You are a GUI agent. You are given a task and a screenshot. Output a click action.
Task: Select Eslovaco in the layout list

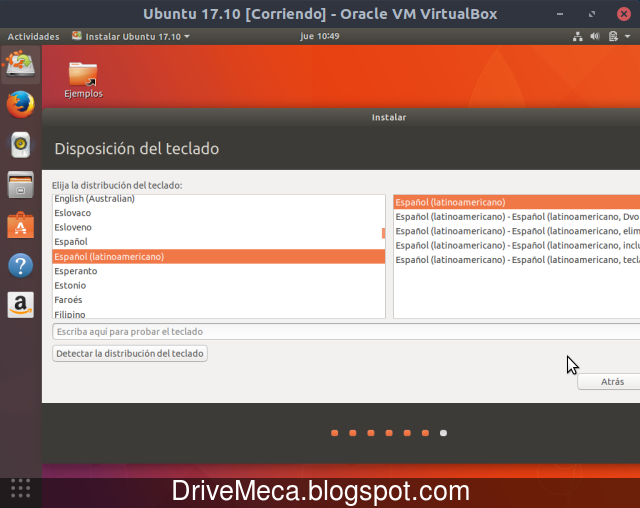[x=219, y=213]
